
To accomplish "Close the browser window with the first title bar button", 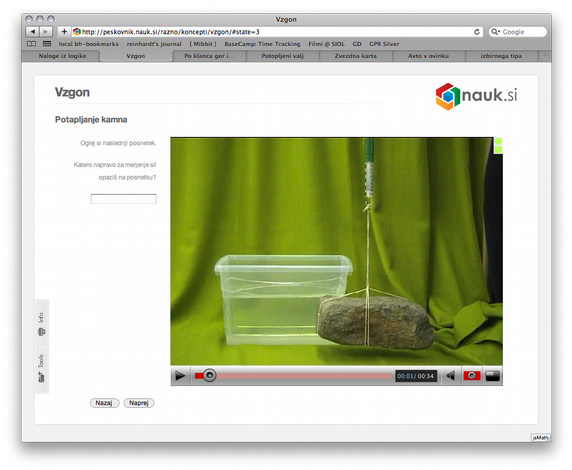I will click(30, 19).
